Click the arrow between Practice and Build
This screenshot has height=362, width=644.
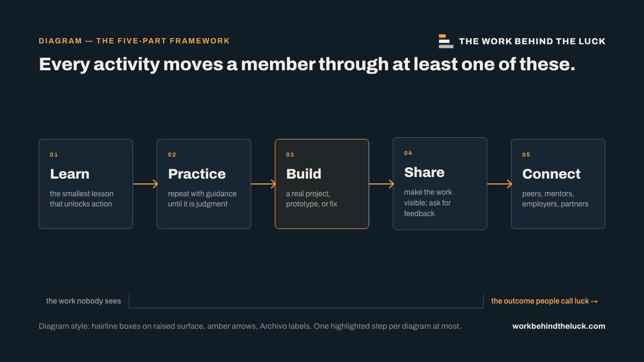(263, 184)
